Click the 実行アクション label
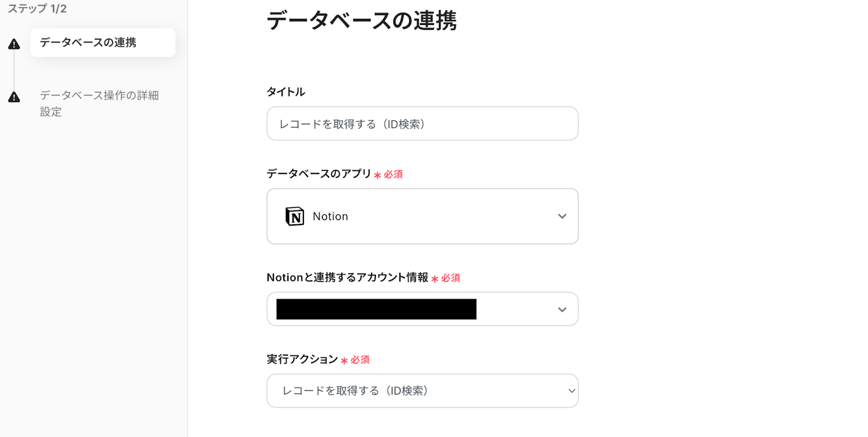This screenshot has width=868, height=437. pyautogui.click(x=302, y=359)
